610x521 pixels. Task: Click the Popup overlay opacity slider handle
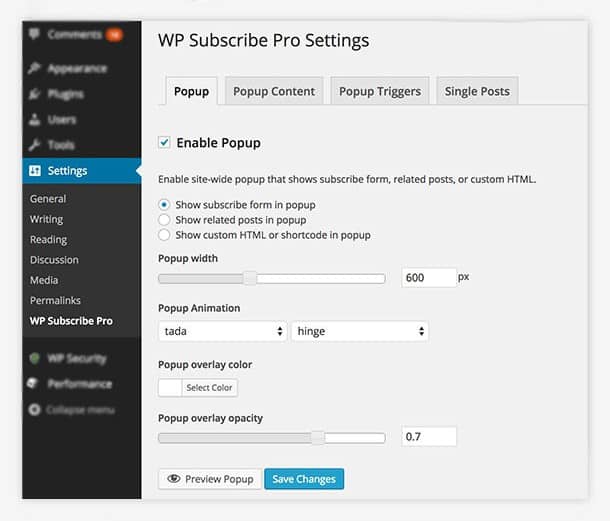[x=317, y=437]
